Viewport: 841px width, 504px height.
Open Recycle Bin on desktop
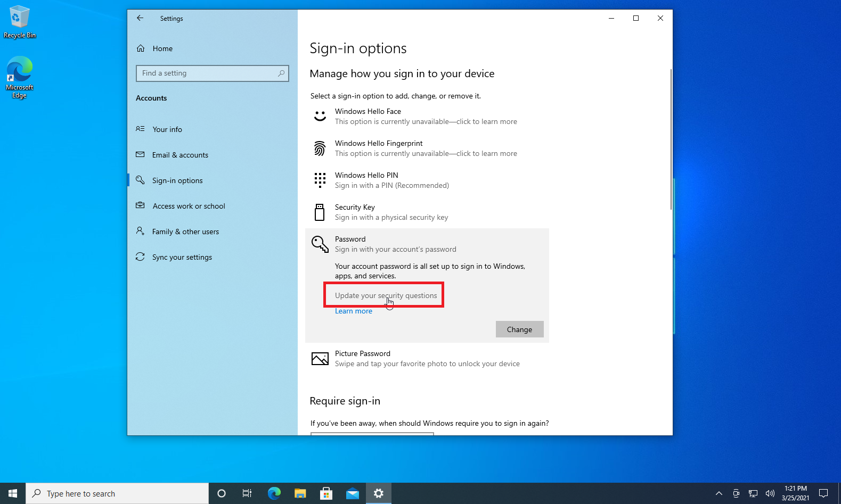coord(20,22)
